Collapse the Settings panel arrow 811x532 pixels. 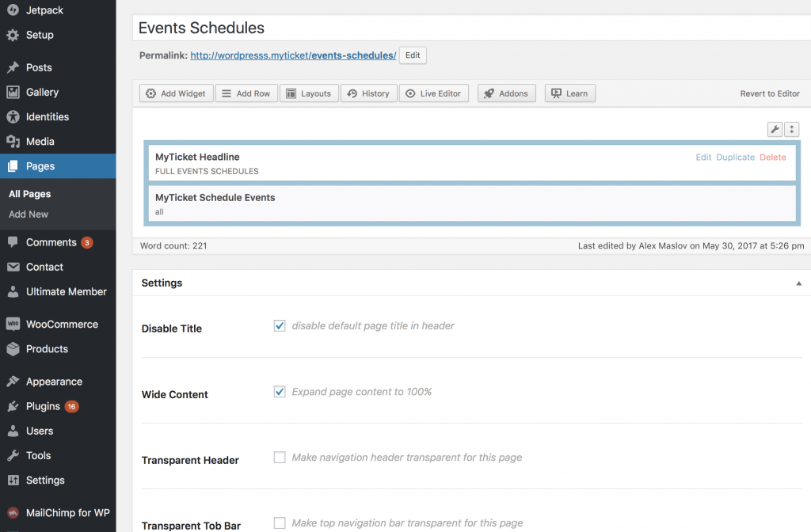coord(798,283)
